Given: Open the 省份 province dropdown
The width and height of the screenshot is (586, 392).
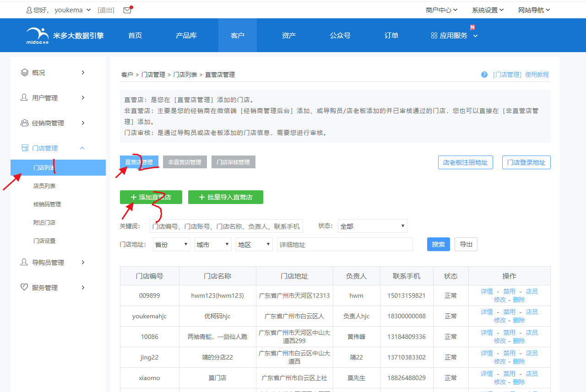Looking at the screenshot, I should point(171,245).
